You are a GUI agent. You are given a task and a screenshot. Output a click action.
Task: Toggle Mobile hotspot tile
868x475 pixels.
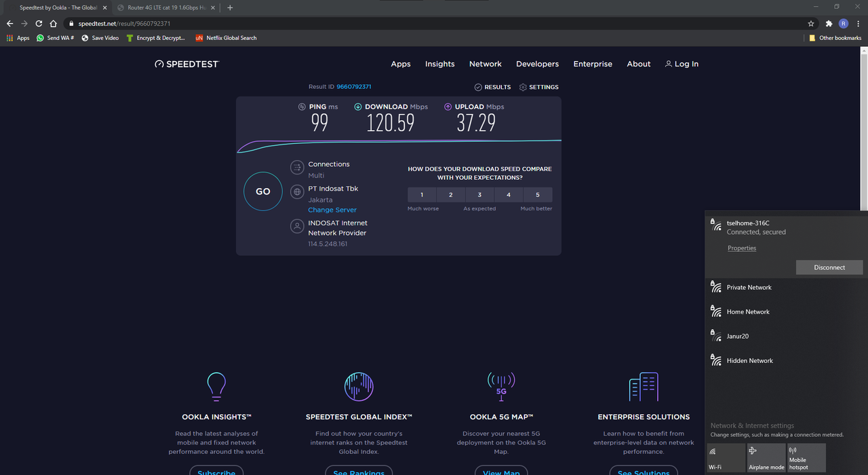[806, 458]
